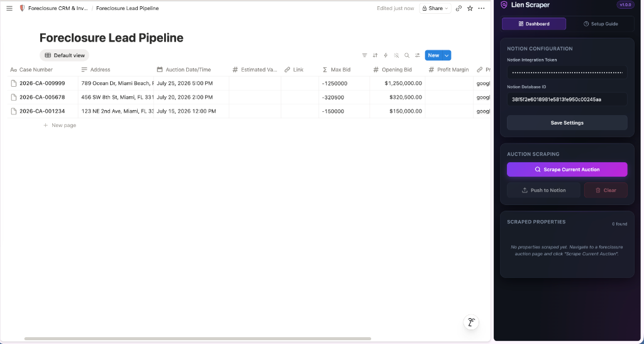Switch to the Setup Guide tab
Screen dimensions: 644x344
(601, 24)
